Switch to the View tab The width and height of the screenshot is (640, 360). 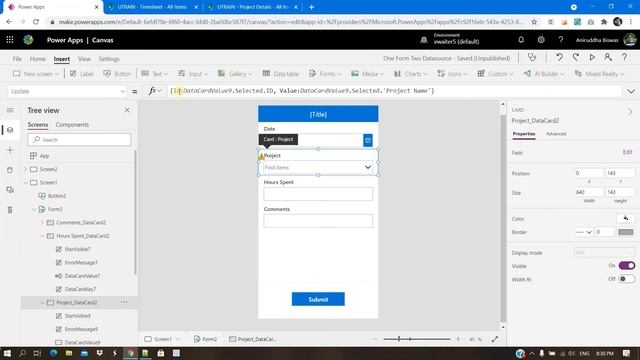[x=84, y=59]
